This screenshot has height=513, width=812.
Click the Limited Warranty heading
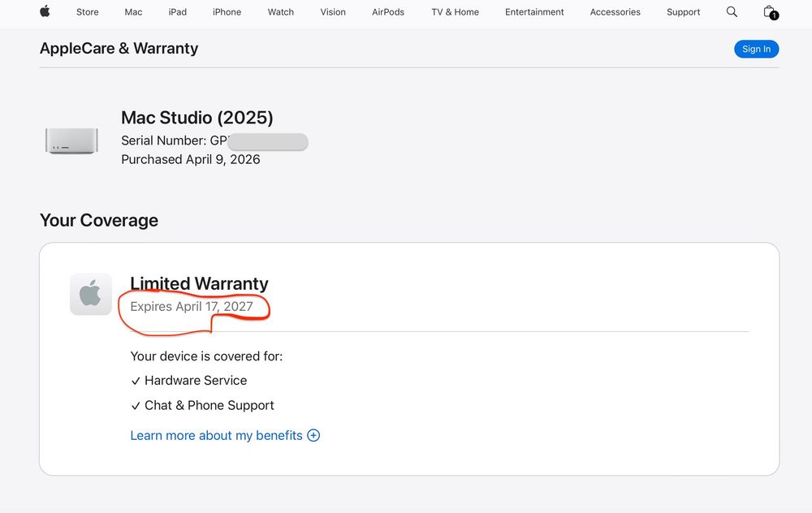tap(200, 283)
